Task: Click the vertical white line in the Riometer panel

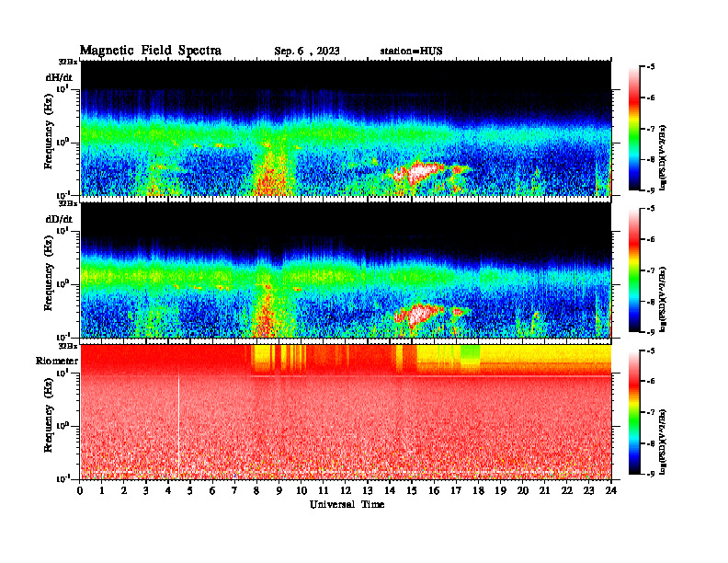Action: click(178, 425)
